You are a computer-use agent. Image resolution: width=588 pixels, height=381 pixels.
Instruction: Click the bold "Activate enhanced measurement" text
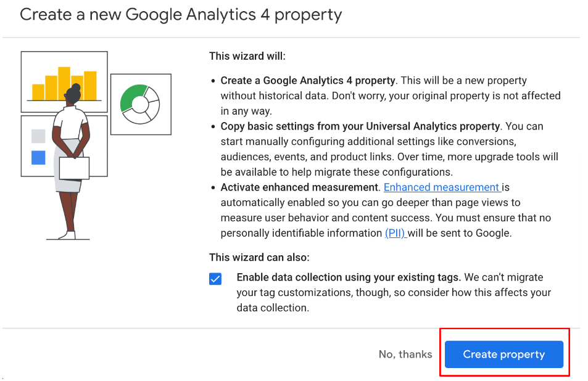[299, 187]
